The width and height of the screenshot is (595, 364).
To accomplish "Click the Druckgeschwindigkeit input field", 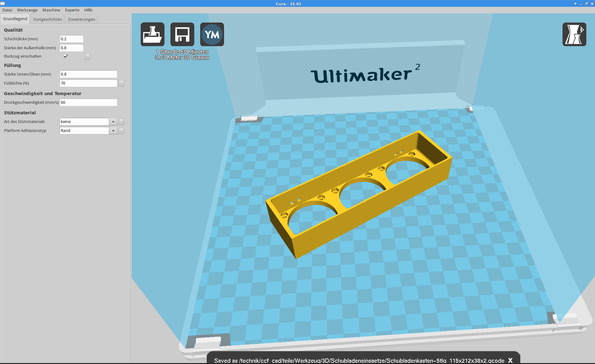I will 88,102.
